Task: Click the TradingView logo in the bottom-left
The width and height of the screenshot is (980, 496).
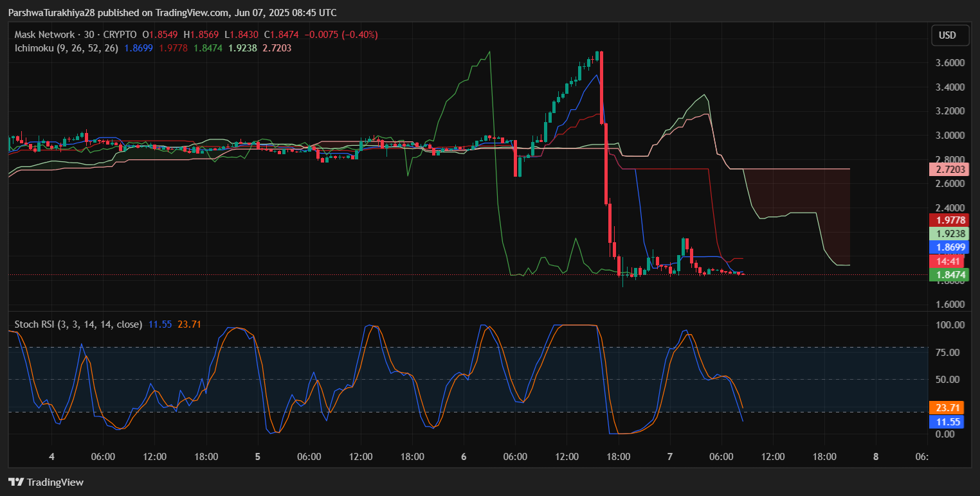Action: (x=46, y=482)
